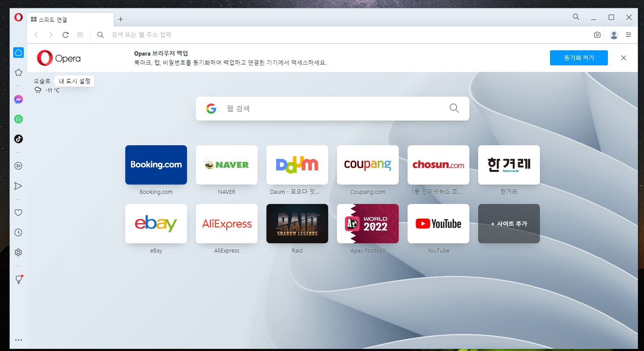
Task: Open the Booking.com speed dial tile
Action: coord(156,165)
